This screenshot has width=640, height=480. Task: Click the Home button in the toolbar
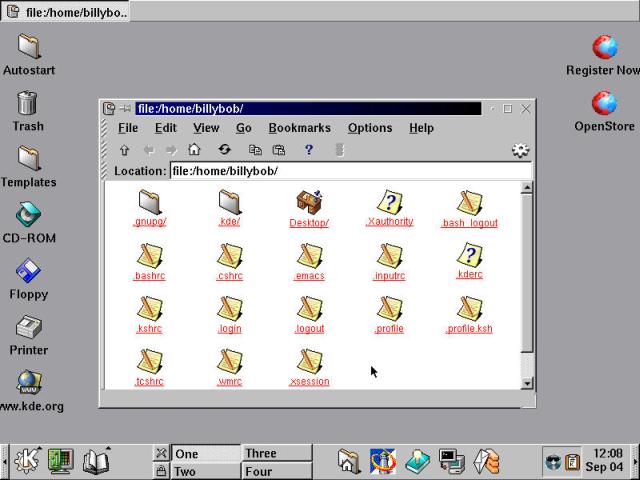tap(194, 150)
